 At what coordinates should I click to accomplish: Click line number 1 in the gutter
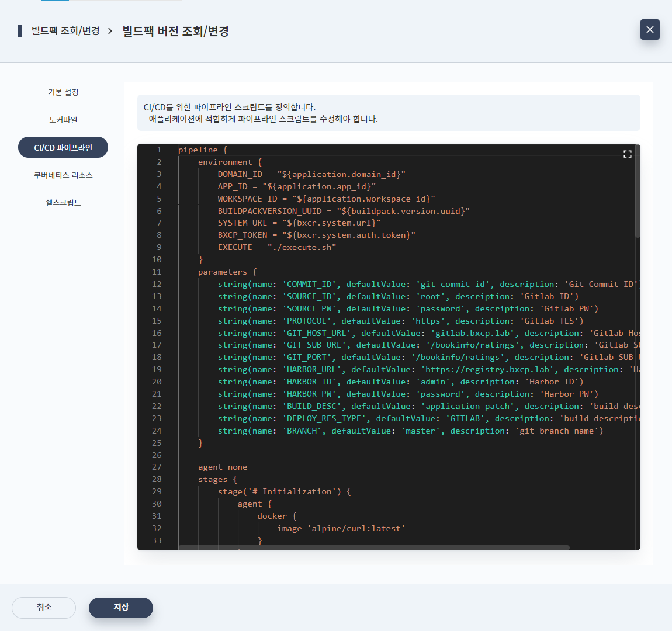click(x=159, y=150)
